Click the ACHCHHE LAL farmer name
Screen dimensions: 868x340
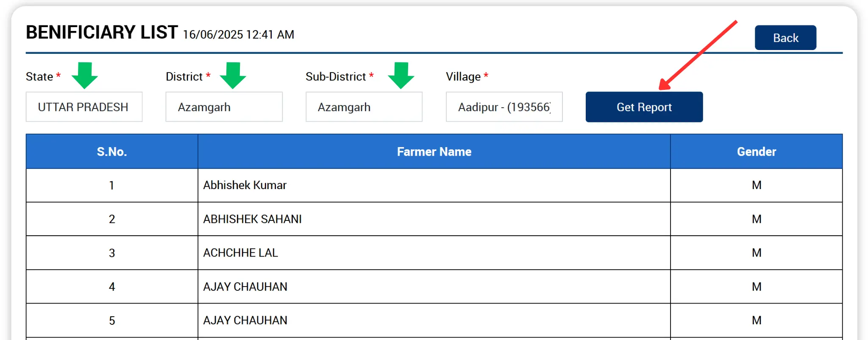pos(241,253)
